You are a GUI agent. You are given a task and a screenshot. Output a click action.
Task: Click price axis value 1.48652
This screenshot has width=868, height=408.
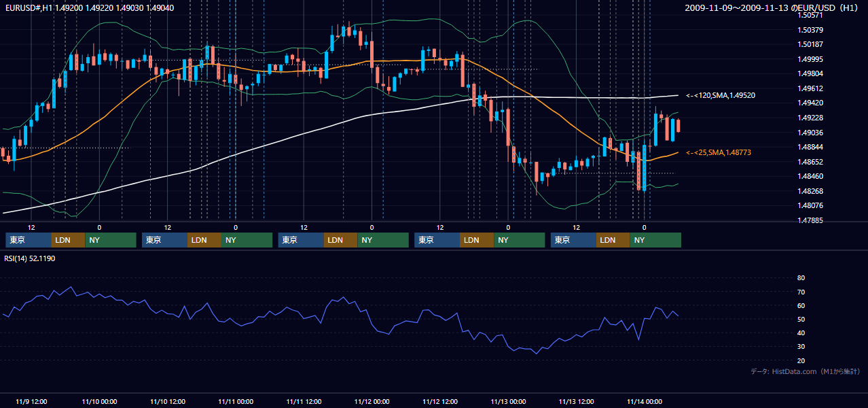[810, 162]
